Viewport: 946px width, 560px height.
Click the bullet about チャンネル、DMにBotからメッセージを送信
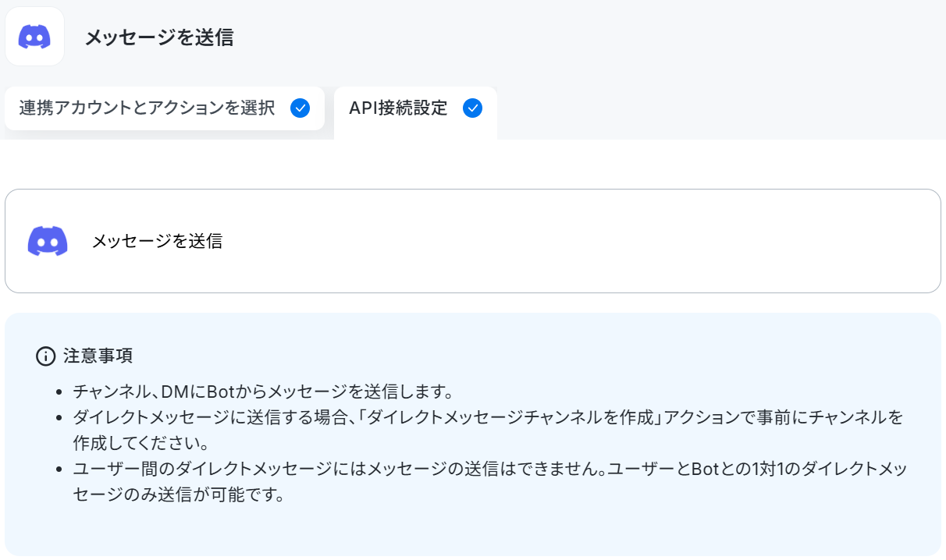coord(264,391)
